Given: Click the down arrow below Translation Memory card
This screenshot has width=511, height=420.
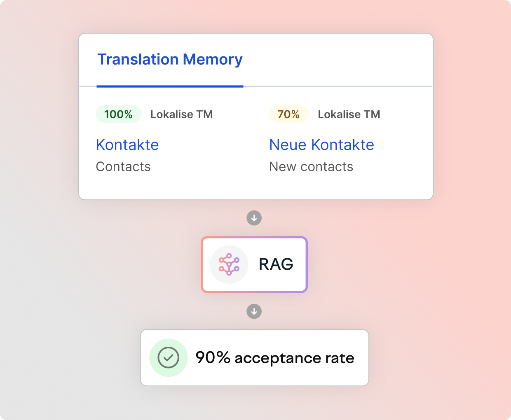Looking at the screenshot, I should (254, 218).
